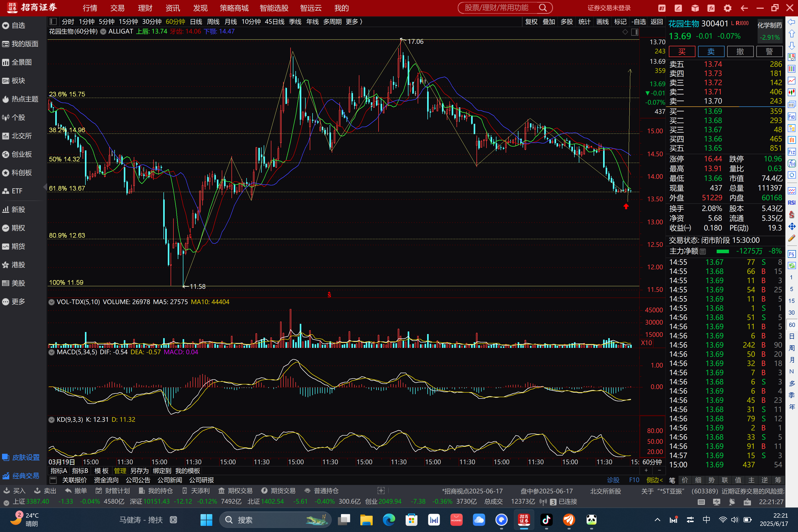This screenshot has height=532, width=798.
Task: Open 热点主题 in left sidebar
Action: tap(20, 99)
